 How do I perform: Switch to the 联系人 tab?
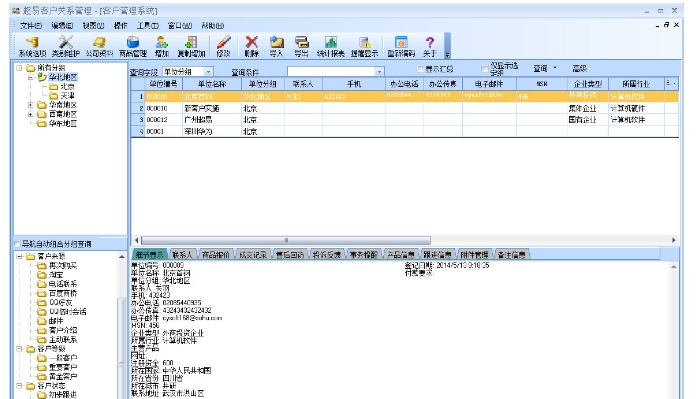point(182,255)
